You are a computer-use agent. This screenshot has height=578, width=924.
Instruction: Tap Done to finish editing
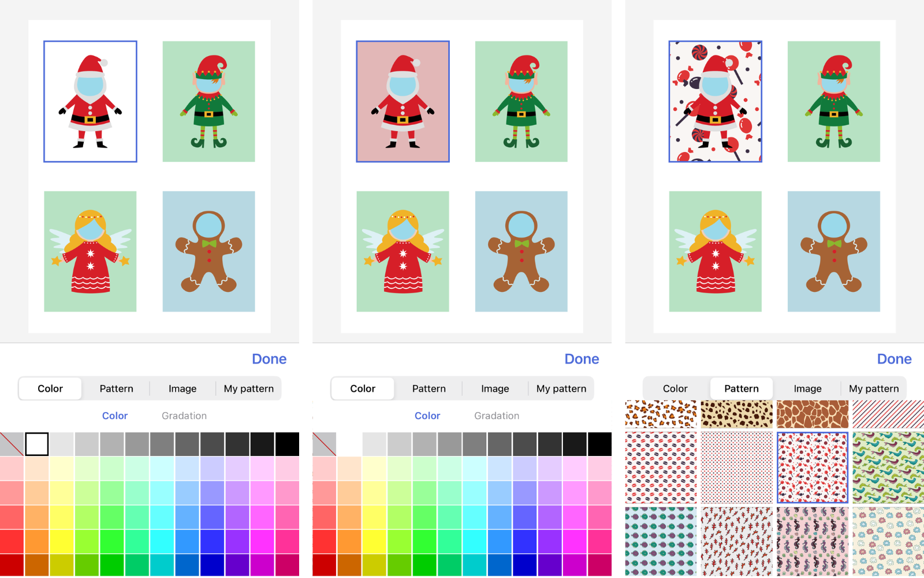tap(269, 358)
